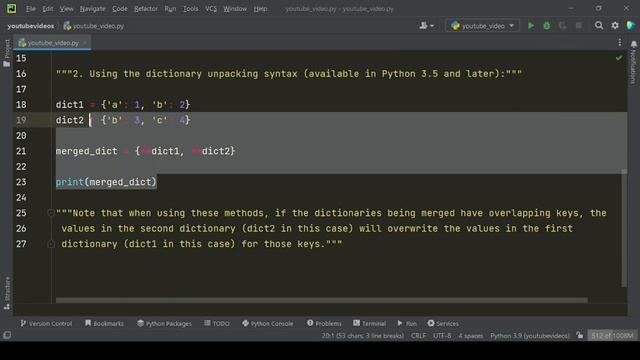Open the Edit menu
This screenshot has width=640, height=360.
coord(48,9)
